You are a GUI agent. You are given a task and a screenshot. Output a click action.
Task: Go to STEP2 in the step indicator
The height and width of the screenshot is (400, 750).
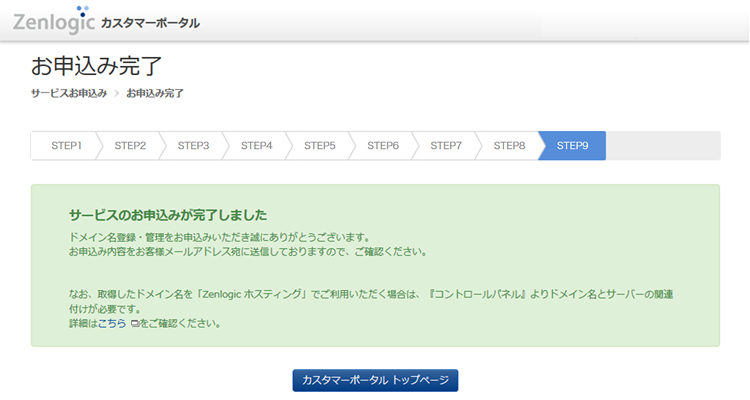click(x=130, y=146)
